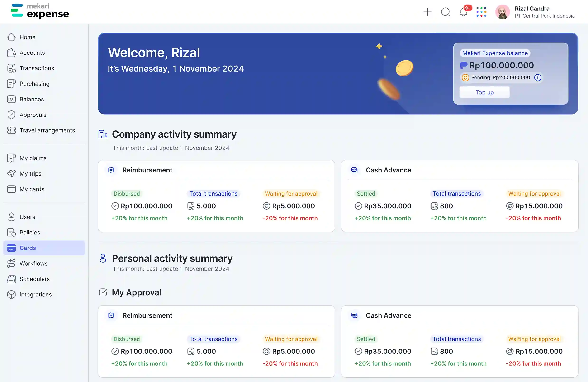Open the Transactions section from the sidebar

click(37, 68)
